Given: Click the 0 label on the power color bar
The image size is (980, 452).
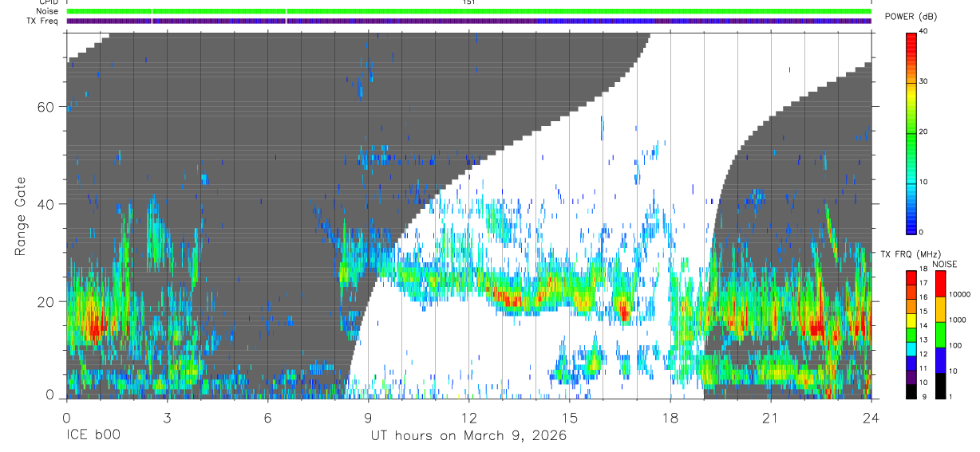Looking at the screenshot, I should coord(922,232).
